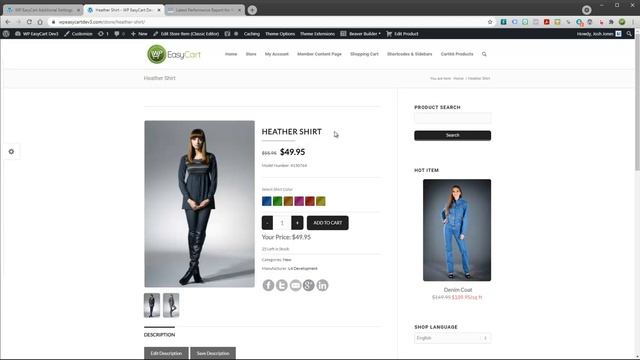Image resolution: width=640 pixels, height=360 pixels.
Task: Open the WP EasyCart Dev3 site menu
Action: pos(37,34)
